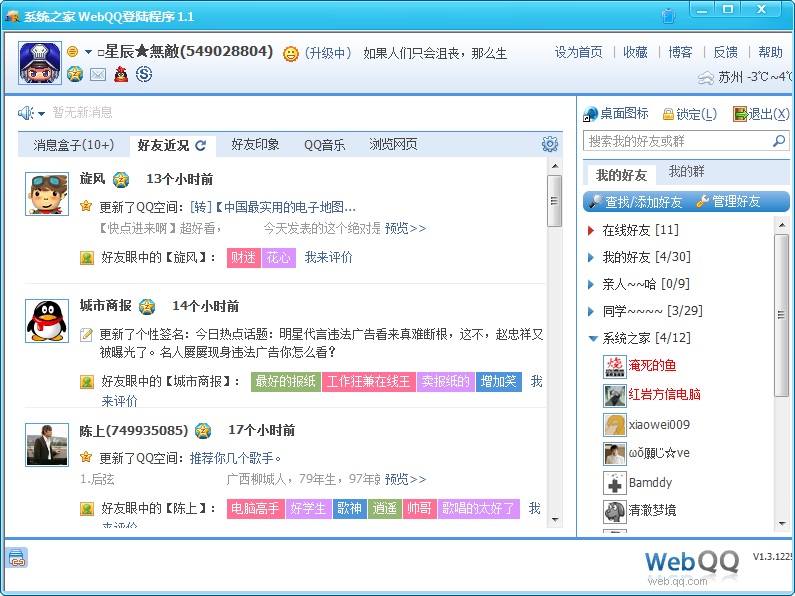
Task: Click the blue S icon in header
Action: 144,74
